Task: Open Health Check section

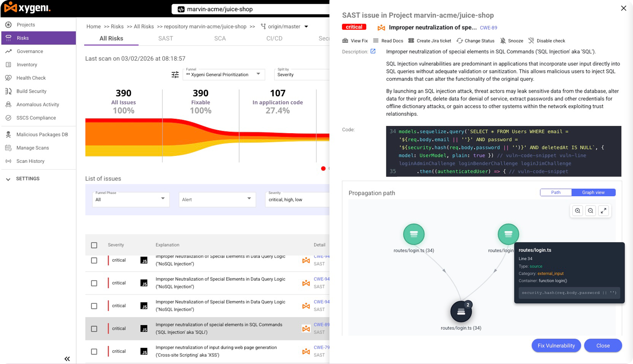Action: (x=31, y=78)
